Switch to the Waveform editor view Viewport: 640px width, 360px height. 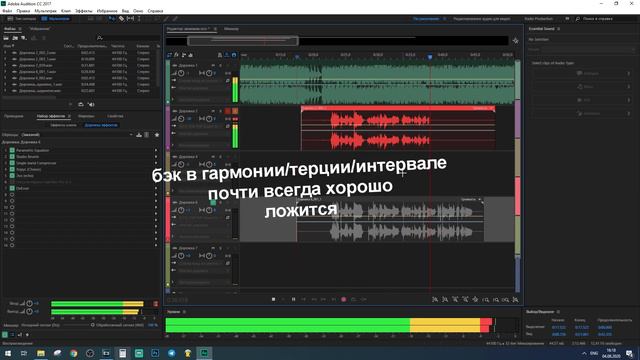point(22,19)
